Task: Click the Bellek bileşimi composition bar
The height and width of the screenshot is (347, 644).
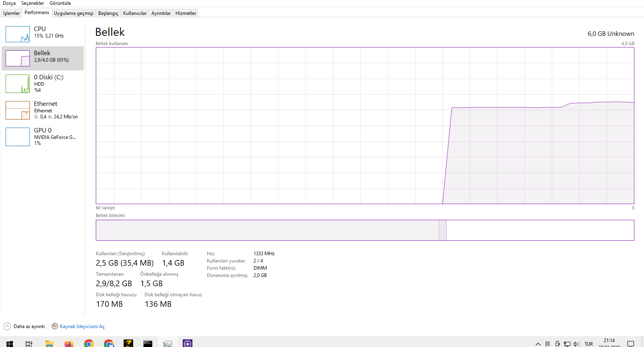Action: tap(365, 230)
